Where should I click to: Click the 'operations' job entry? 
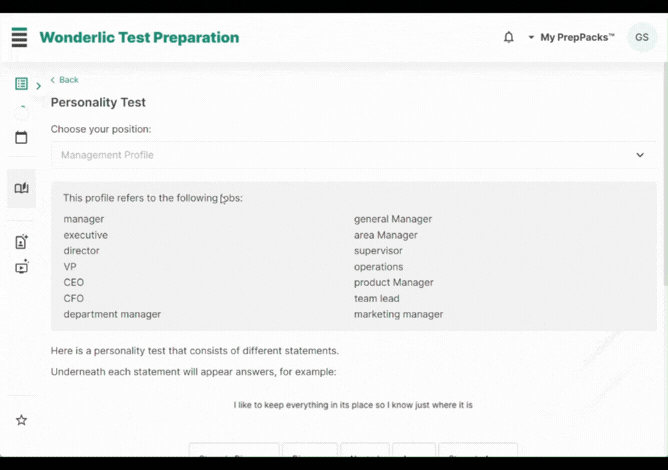tap(378, 267)
